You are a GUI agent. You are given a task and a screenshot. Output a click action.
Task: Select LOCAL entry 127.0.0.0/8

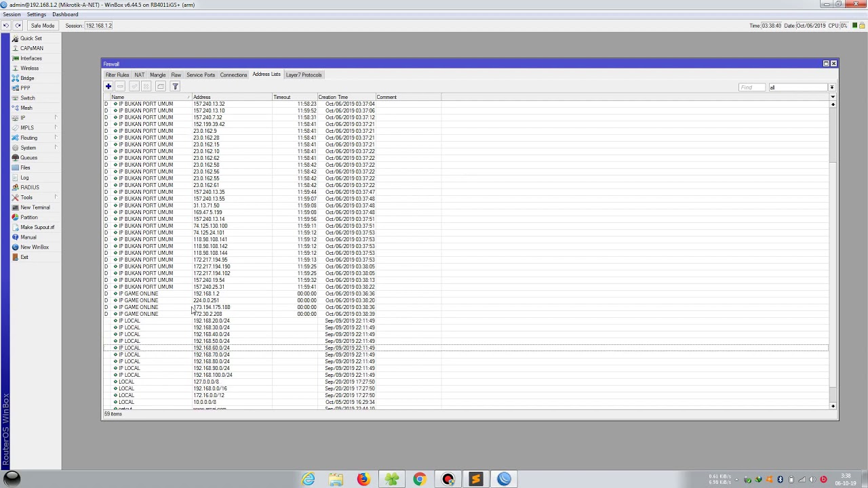tap(466, 382)
